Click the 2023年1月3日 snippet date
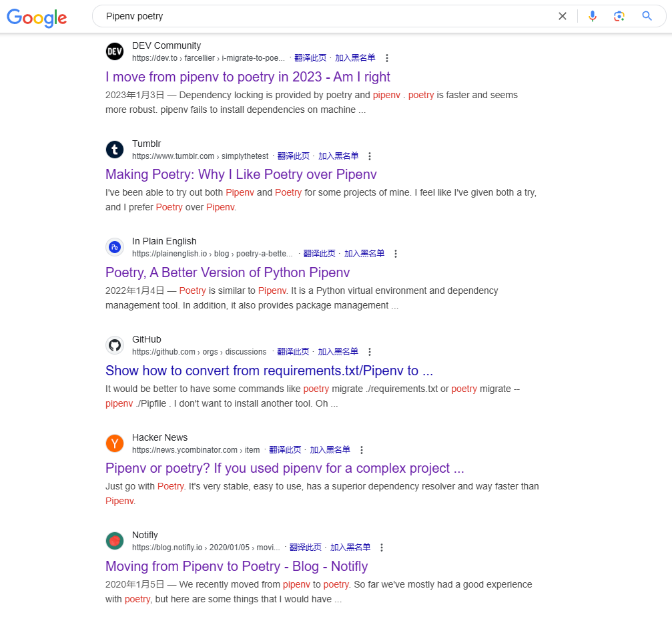This screenshot has height=623, width=672. tap(135, 95)
